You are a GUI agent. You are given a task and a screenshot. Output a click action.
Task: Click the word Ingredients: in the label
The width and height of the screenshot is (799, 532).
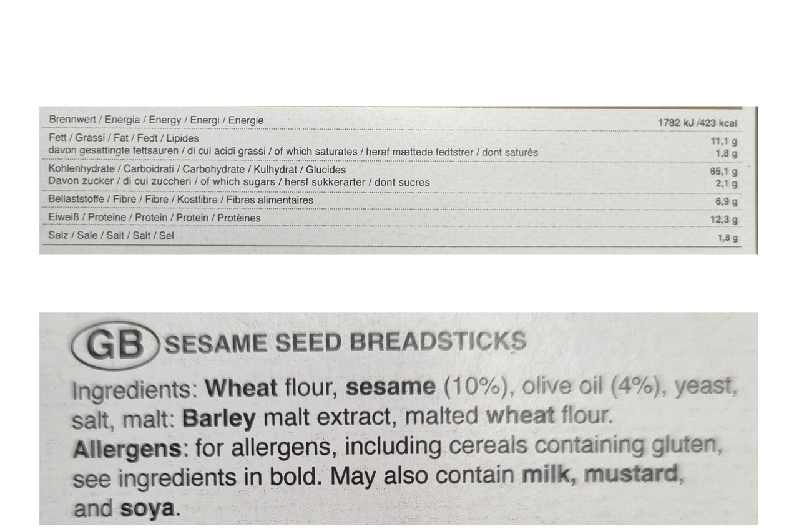point(135,390)
